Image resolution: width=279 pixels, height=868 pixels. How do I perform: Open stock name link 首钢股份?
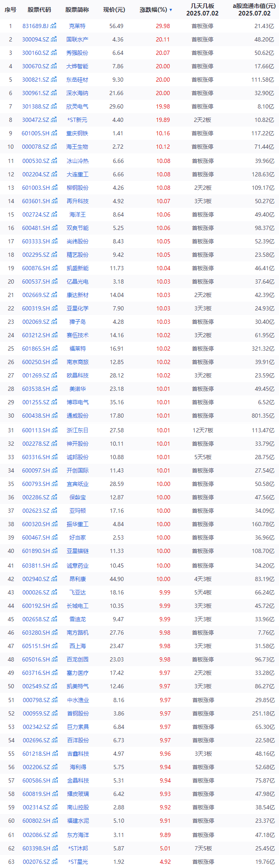78,713
